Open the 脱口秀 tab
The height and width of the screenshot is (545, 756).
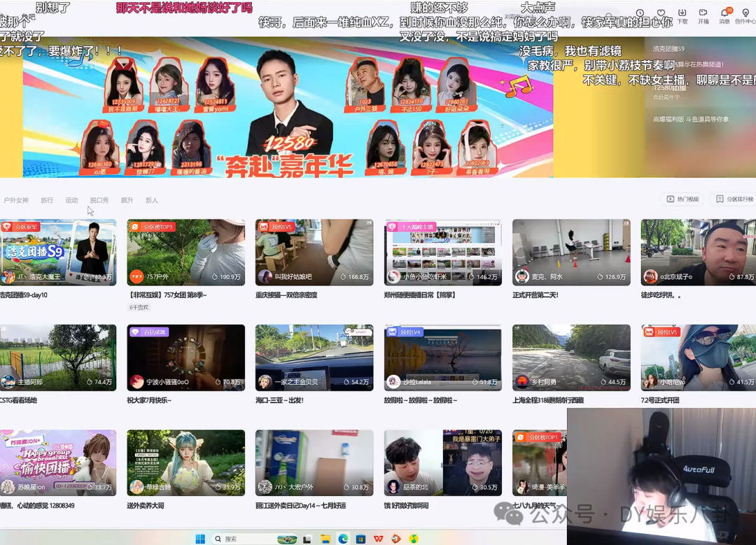coord(99,200)
